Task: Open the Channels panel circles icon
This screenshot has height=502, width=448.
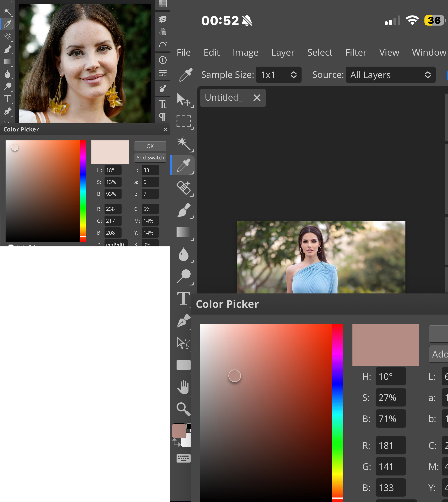Action: [162, 32]
